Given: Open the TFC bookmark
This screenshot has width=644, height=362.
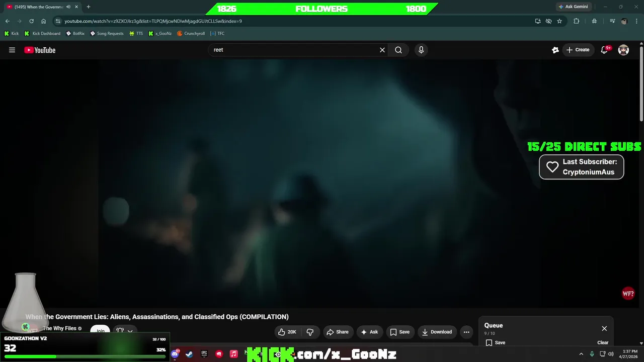Looking at the screenshot, I should [217, 34].
